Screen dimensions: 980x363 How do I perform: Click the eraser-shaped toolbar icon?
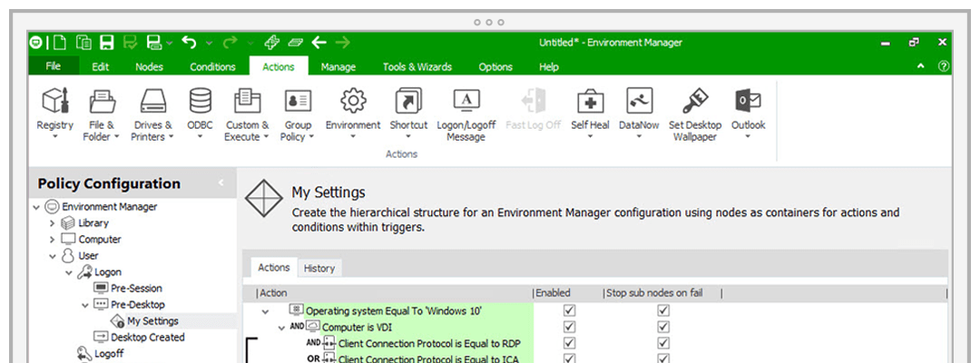[x=295, y=43]
